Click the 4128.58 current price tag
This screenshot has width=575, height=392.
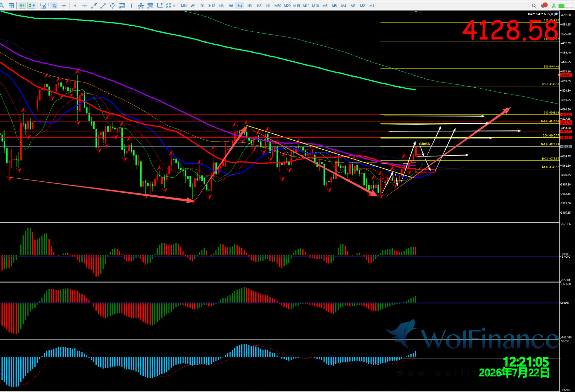pyautogui.click(x=566, y=146)
